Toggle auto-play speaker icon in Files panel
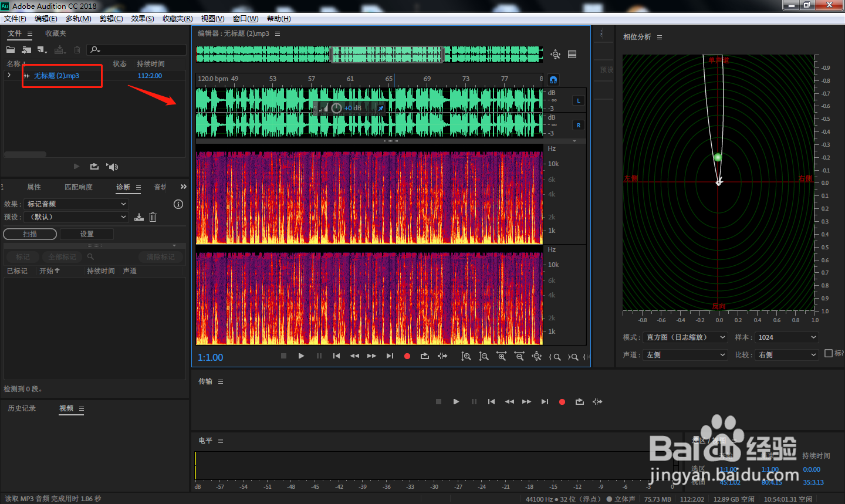The width and height of the screenshot is (845, 504). pyautogui.click(x=112, y=167)
